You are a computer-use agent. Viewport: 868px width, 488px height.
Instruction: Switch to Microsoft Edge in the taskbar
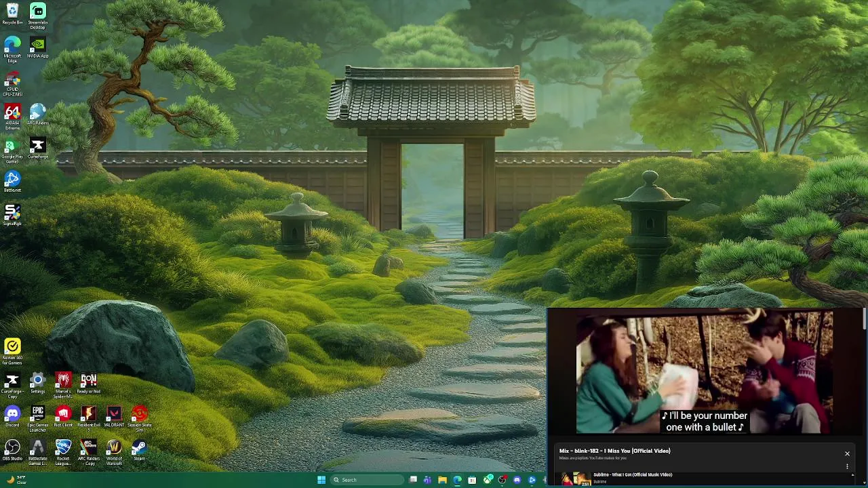coord(457,480)
